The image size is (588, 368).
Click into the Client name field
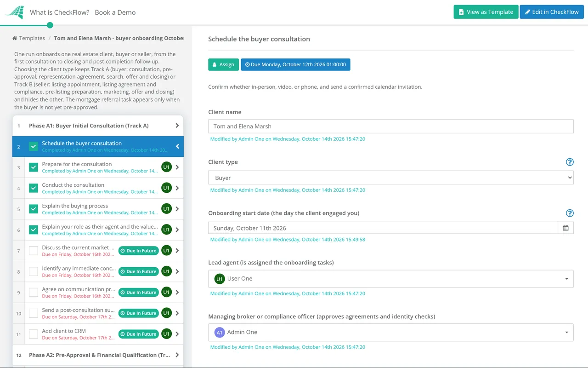(391, 126)
